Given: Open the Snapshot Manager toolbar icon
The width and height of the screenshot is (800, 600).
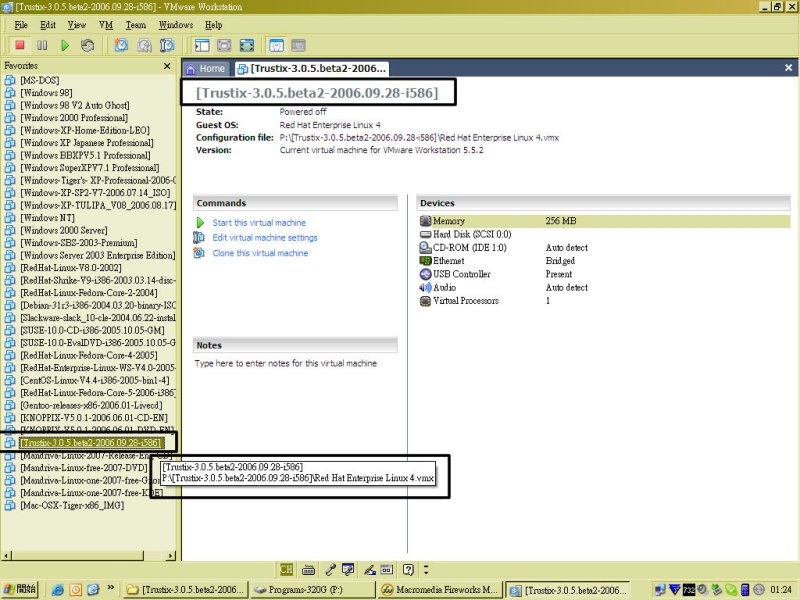Looking at the screenshot, I should (167, 45).
